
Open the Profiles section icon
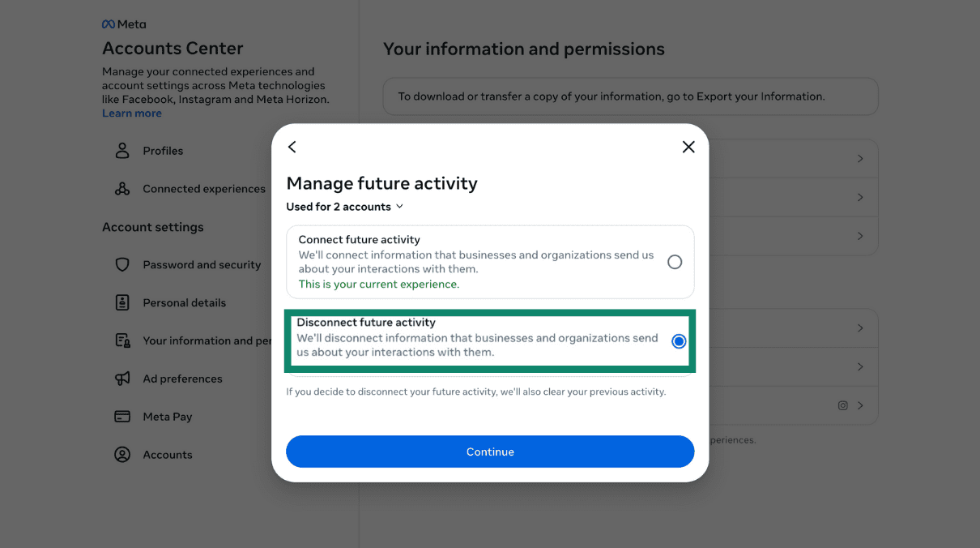121,150
